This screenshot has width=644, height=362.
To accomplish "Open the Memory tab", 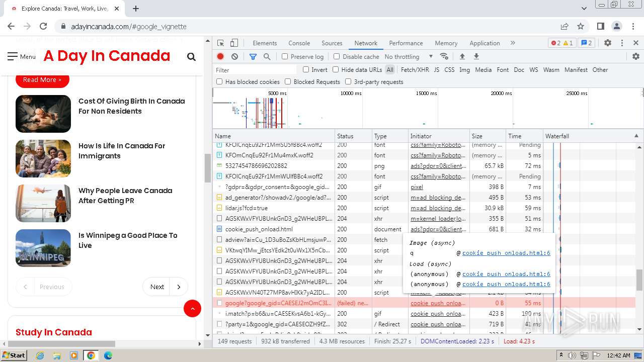I will coord(446,43).
